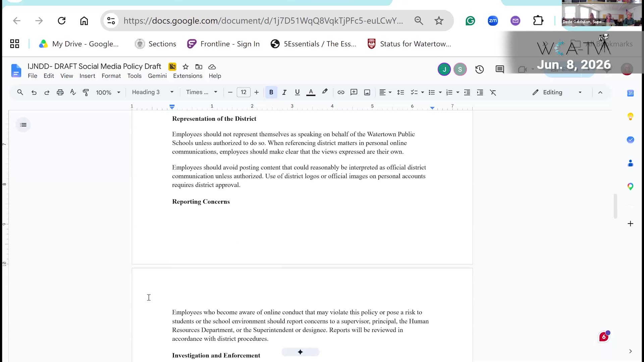This screenshot has width=644, height=362.
Task: Open the Times font dropdown
Action: [202, 92]
